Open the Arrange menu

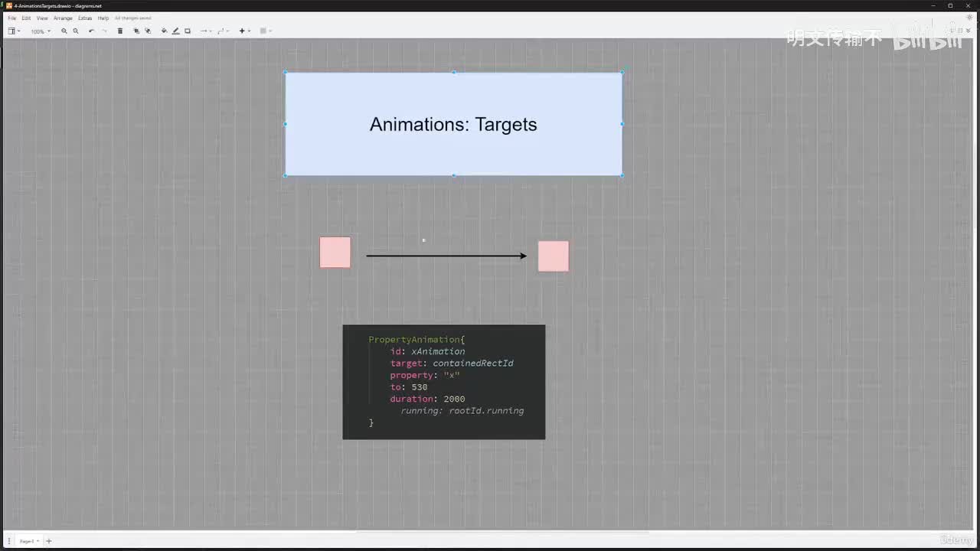click(63, 18)
